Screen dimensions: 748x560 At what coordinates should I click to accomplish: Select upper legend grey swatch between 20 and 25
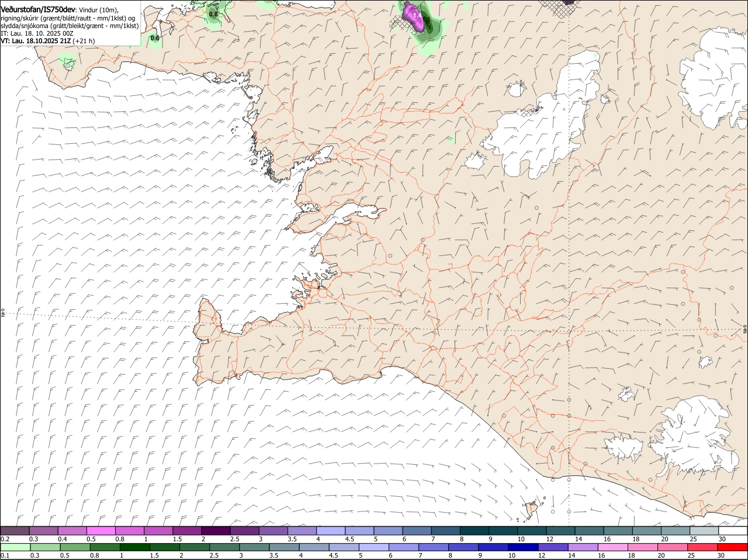[x=675, y=531]
